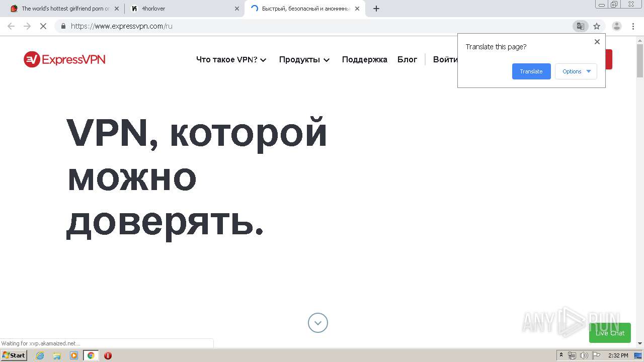The width and height of the screenshot is (644, 362).
Task: Click the ExpressVPN logo
Action: [64, 59]
